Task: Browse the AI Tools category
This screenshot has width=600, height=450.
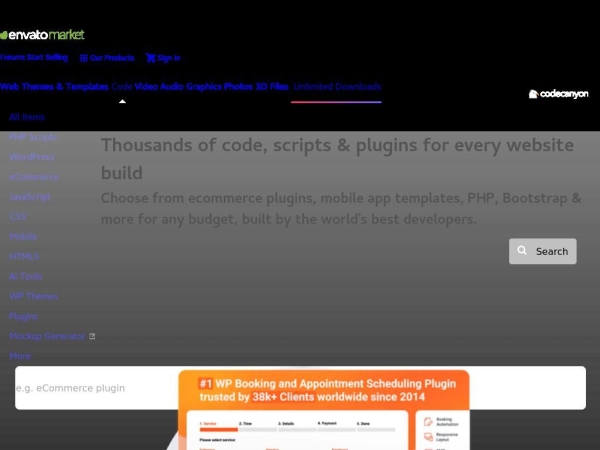Action: tap(26, 276)
